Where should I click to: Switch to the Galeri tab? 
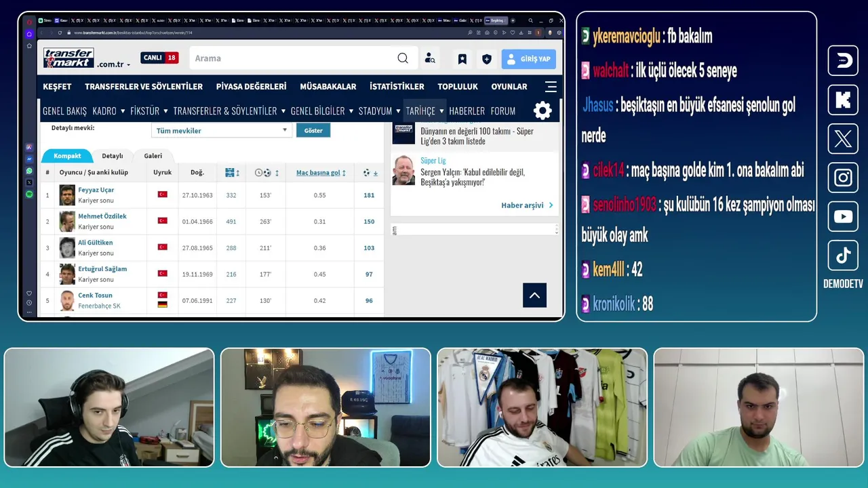pos(153,156)
